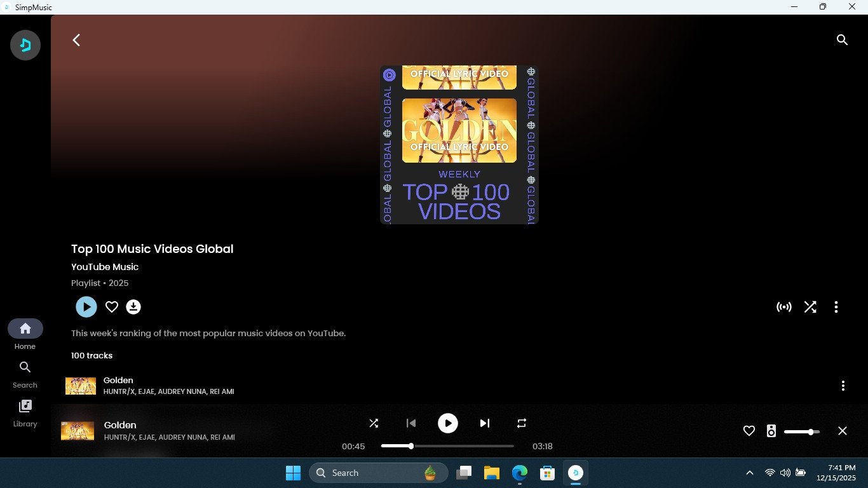Open more options for the Golden track row
Image resolution: width=868 pixels, height=488 pixels.
[843, 386]
